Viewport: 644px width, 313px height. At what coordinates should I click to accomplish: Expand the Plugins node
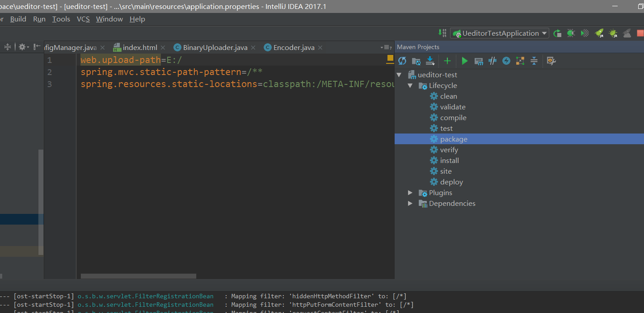(410, 193)
